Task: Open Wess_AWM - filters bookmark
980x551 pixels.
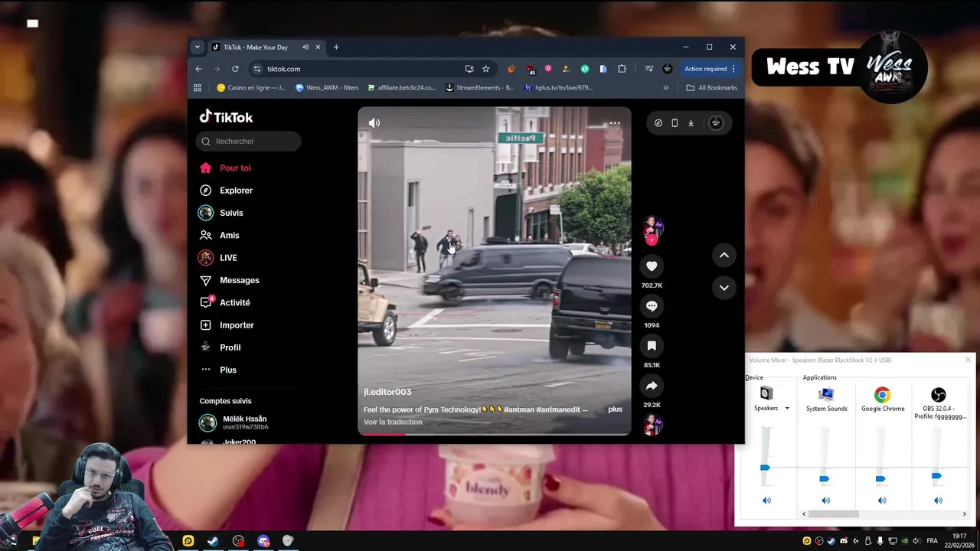Action: pyautogui.click(x=327, y=88)
